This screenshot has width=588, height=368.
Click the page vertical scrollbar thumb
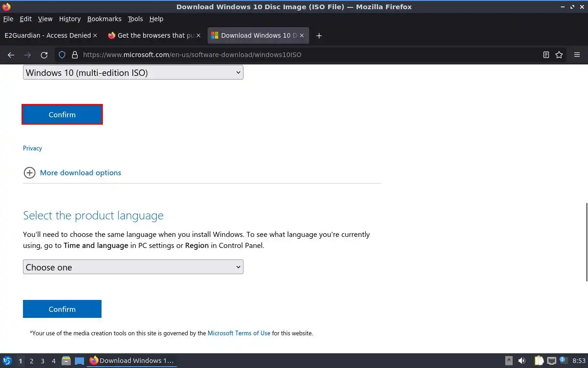pos(586,242)
